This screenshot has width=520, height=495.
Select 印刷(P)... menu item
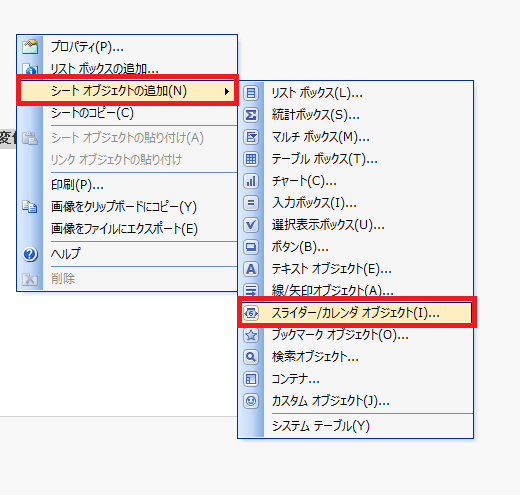coord(127,184)
